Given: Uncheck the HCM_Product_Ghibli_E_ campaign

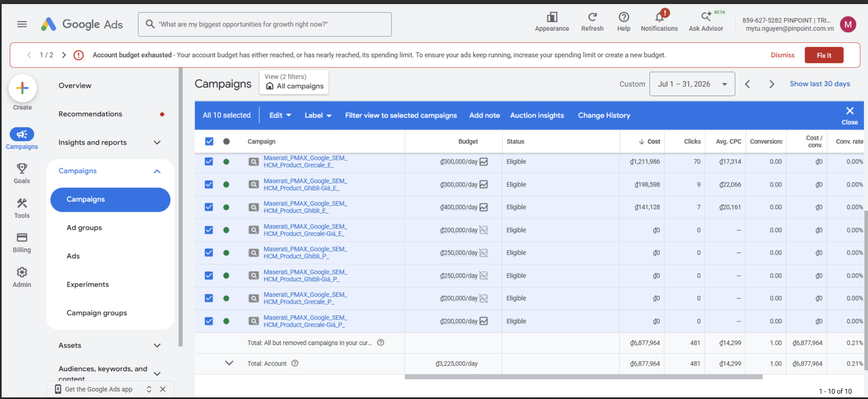Looking at the screenshot, I should coord(209,207).
